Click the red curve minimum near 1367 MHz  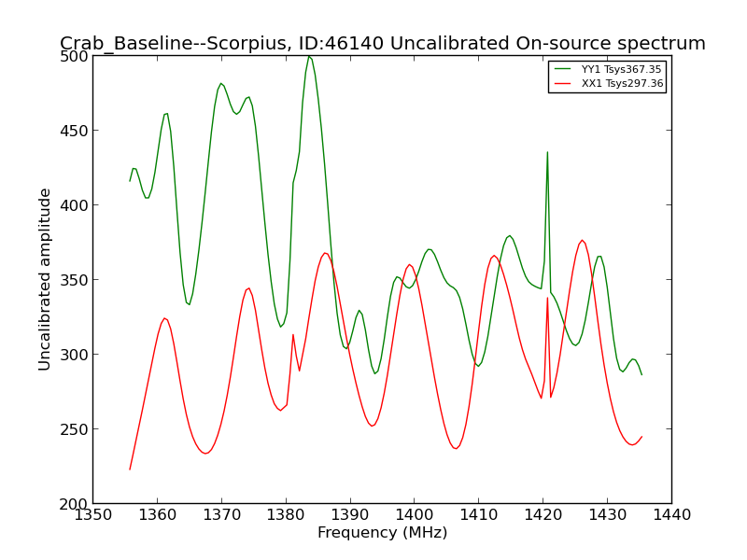[x=205, y=454]
